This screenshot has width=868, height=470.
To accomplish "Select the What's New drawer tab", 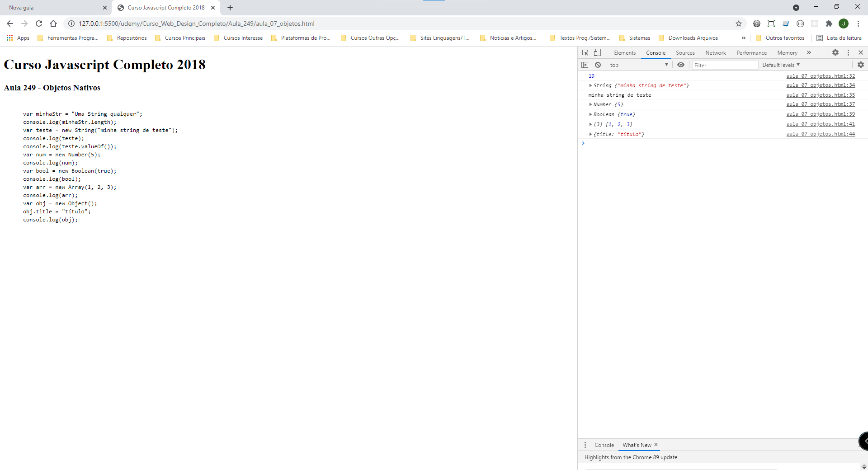I will point(637,445).
